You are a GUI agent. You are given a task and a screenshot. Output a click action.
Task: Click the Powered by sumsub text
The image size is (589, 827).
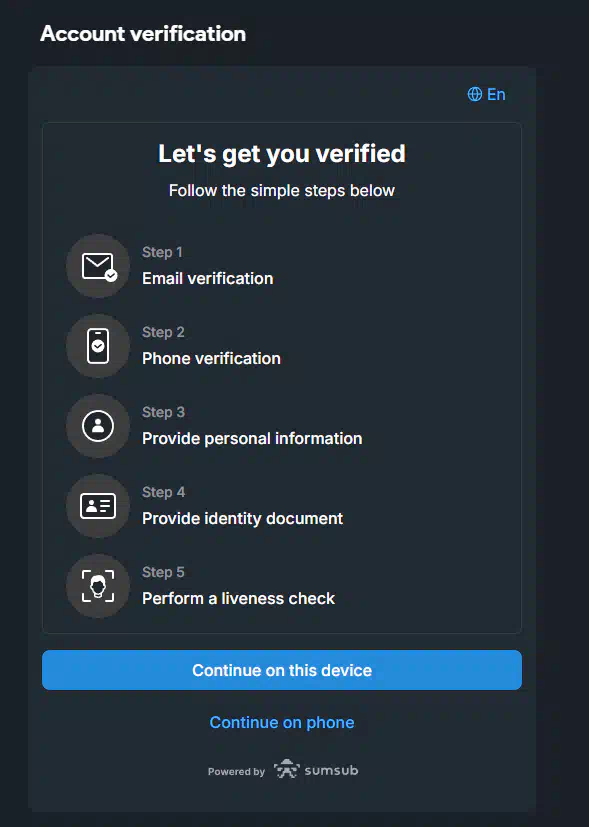[x=283, y=771]
